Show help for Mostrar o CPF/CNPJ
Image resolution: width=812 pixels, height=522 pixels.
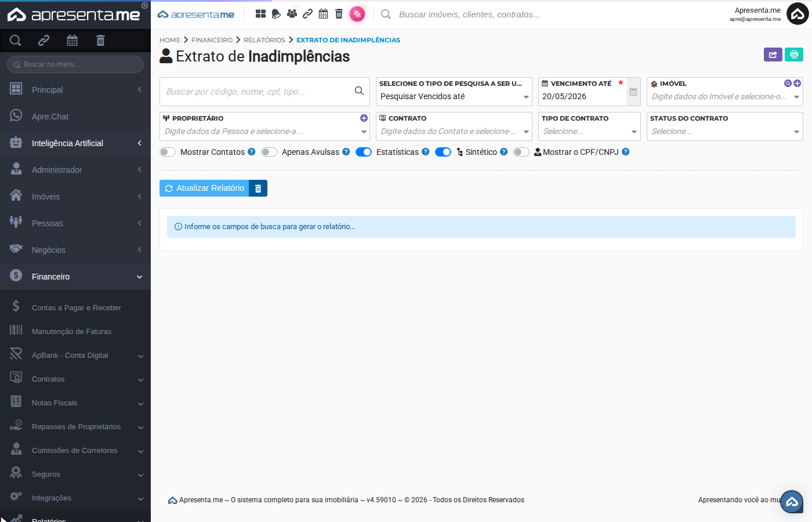pos(625,152)
